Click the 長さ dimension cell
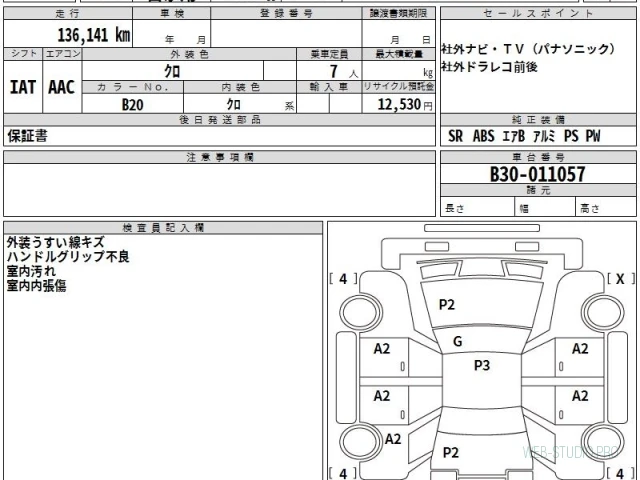The image size is (640, 480). pyautogui.click(x=477, y=208)
